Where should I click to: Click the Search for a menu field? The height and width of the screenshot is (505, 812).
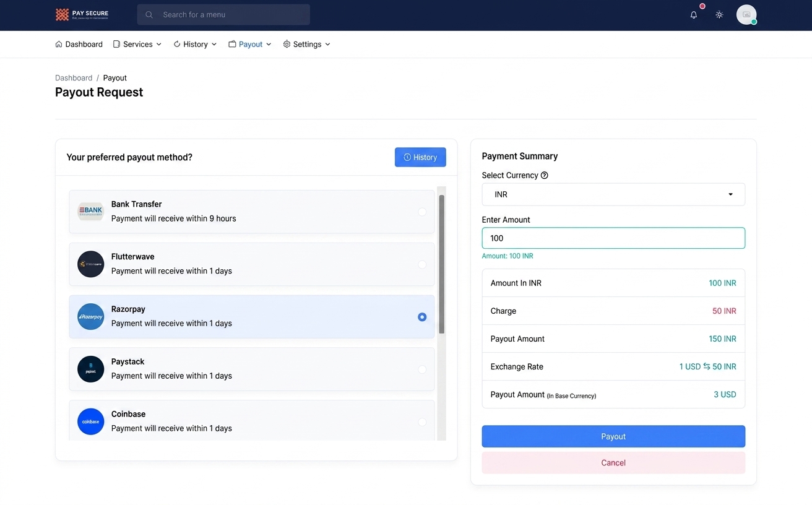pos(223,15)
